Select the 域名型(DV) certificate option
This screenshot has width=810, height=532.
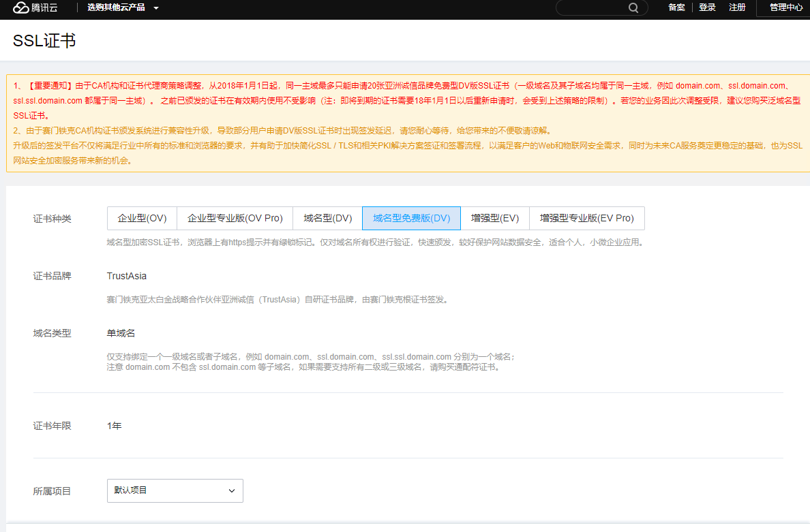[x=327, y=218]
